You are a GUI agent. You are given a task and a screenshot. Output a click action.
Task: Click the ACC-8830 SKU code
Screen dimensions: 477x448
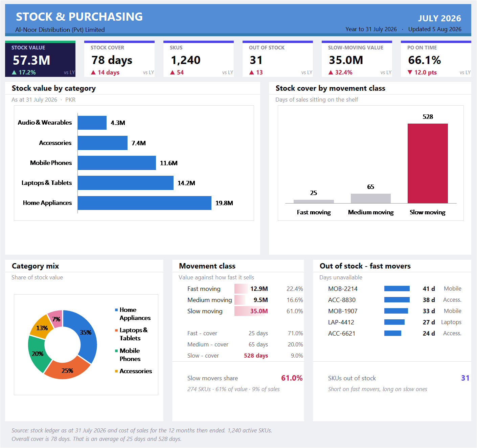pos(342,300)
